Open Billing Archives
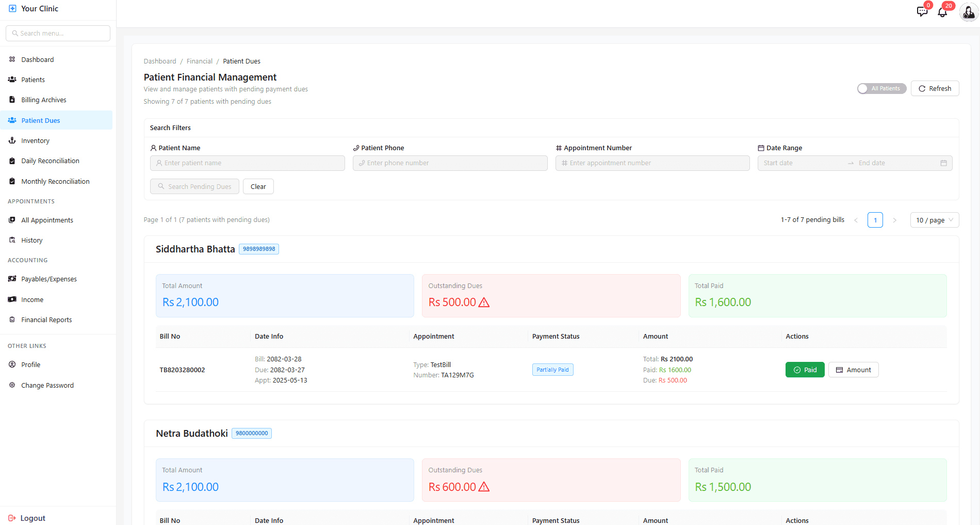This screenshot has height=525, width=980. tap(44, 100)
